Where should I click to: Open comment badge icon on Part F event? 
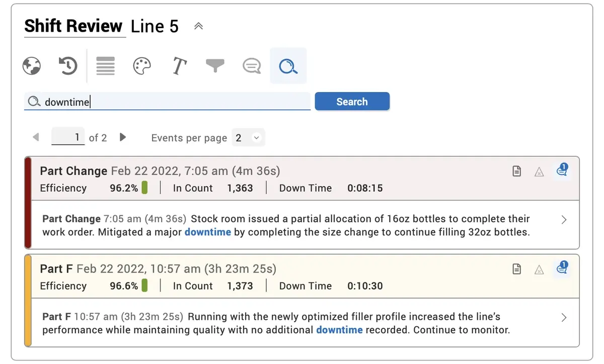[x=562, y=268]
